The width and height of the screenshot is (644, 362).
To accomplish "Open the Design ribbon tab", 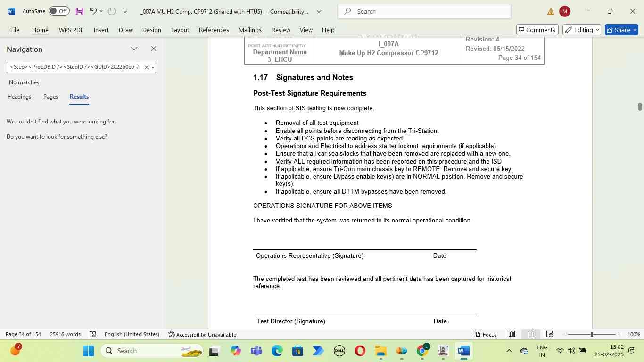I will point(152,30).
